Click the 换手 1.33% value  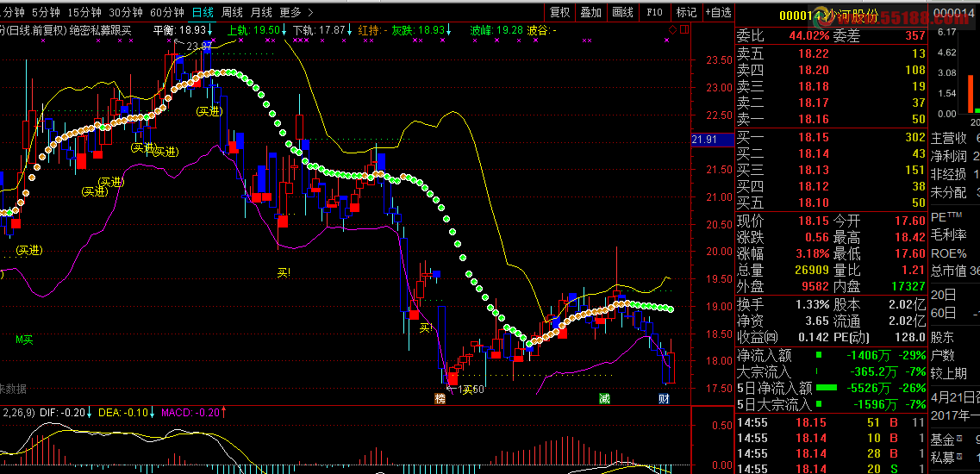(x=813, y=304)
